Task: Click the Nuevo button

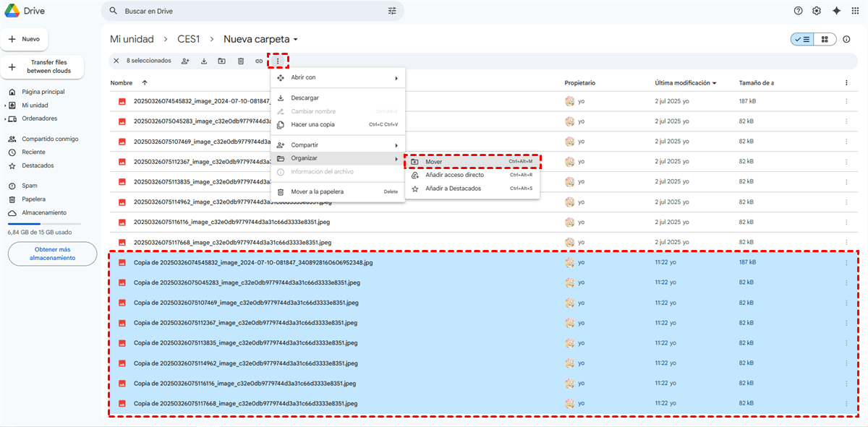Action: coord(24,39)
